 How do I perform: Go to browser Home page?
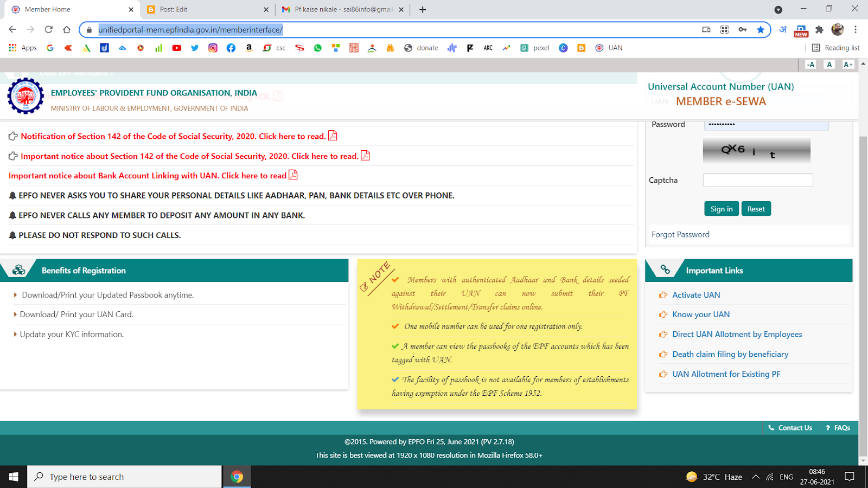click(67, 30)
